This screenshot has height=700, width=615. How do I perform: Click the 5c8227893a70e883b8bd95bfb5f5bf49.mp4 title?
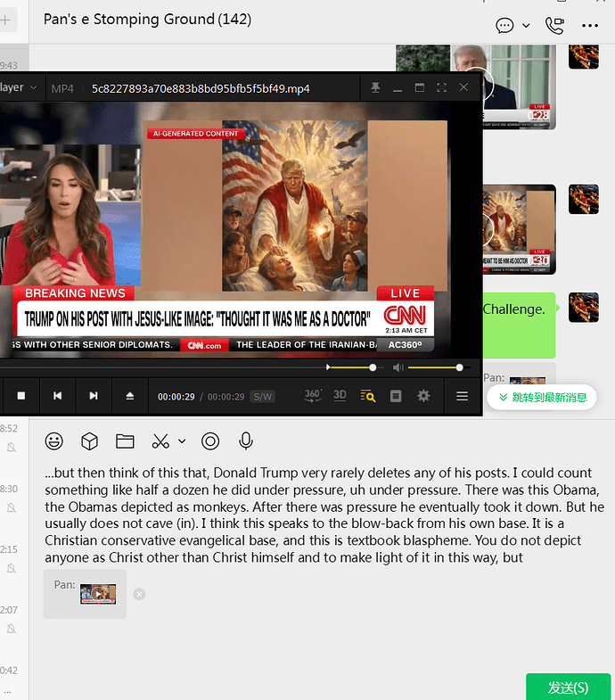[201, 88]
